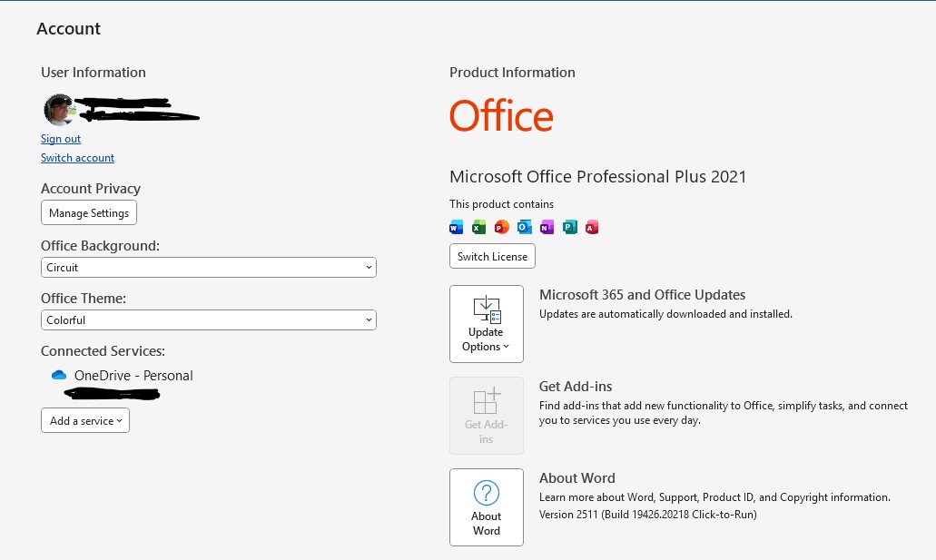Click the Get Add-ins heading text

(576, 387)
